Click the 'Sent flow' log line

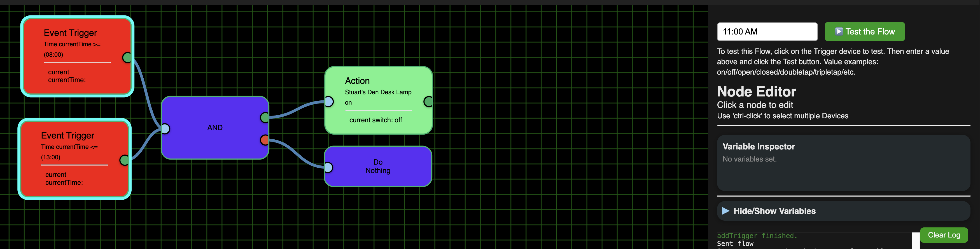coord(735,244)
